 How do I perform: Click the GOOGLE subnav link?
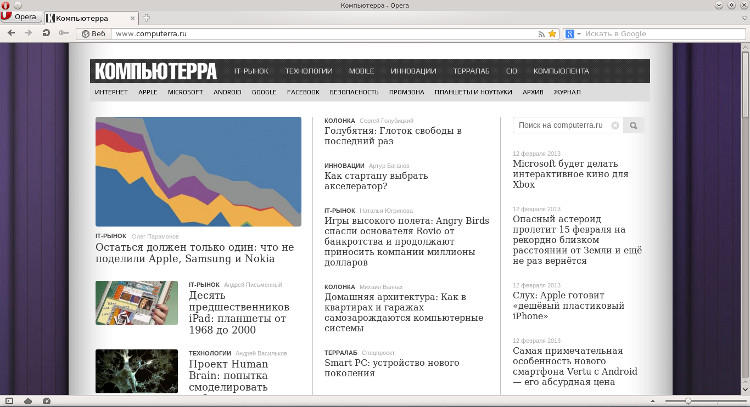coord(264,92)
